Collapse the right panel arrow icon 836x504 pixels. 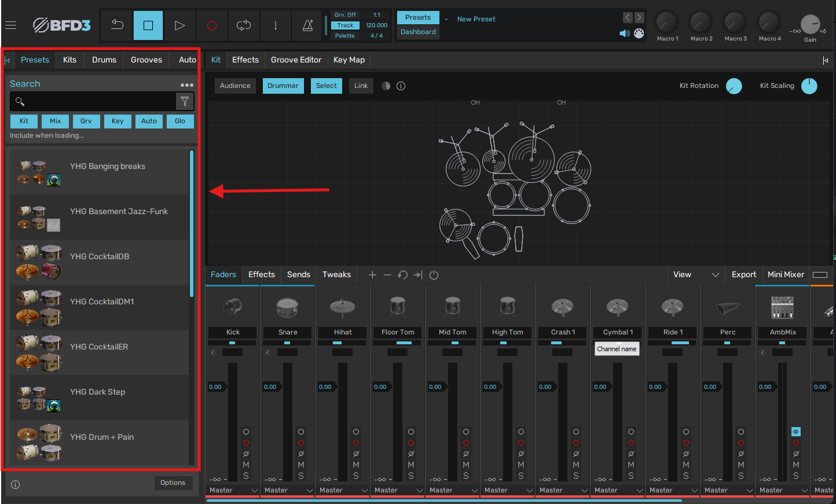click(x=826, y=60)
